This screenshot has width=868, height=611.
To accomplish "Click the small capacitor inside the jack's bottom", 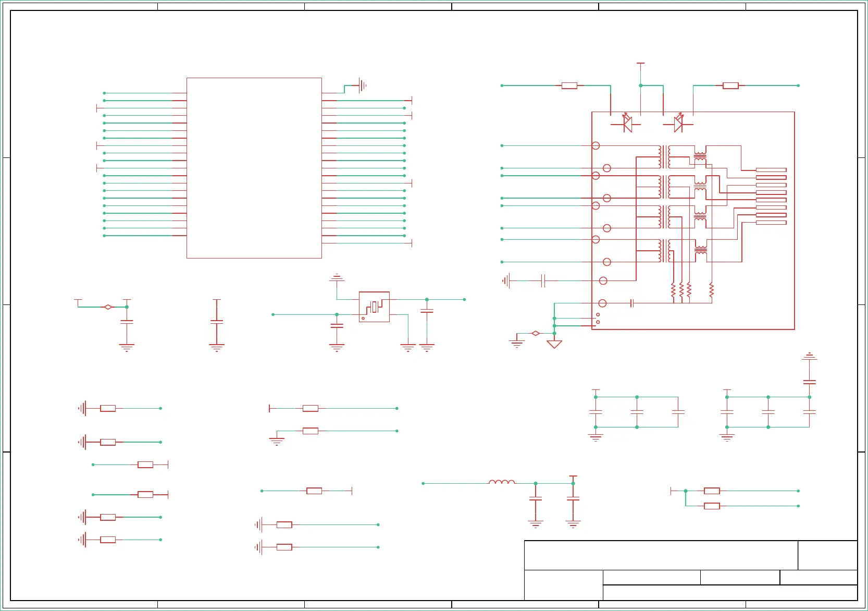I will tap(632, 303).
